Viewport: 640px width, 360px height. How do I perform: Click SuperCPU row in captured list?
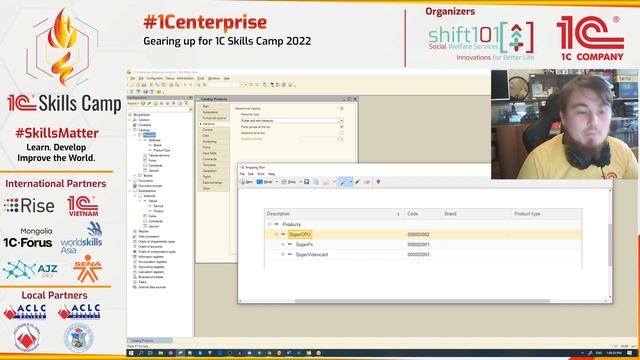423,234
